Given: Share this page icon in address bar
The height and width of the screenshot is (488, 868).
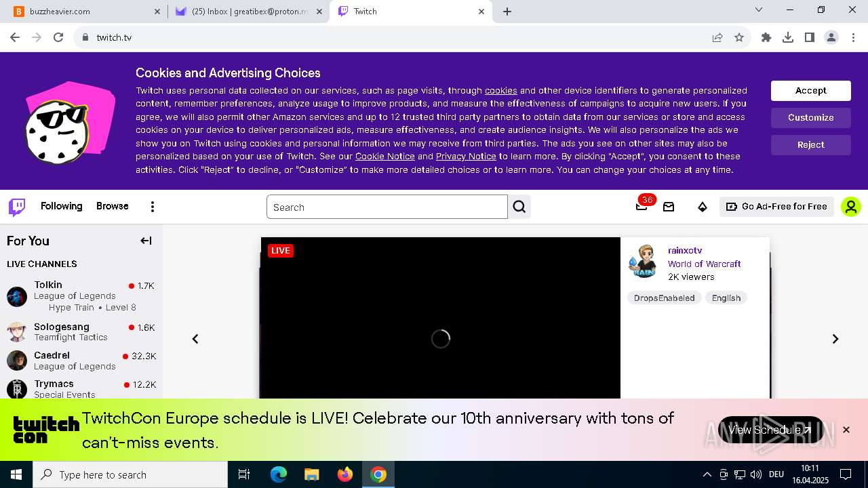Looking at the screenshot, I should point(717,37).
